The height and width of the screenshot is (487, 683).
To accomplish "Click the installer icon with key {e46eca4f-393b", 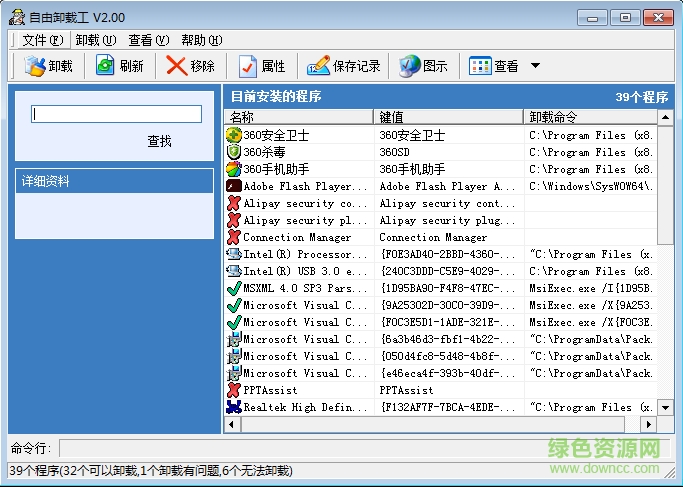I will pyautogui.click(x=234, y=373).
